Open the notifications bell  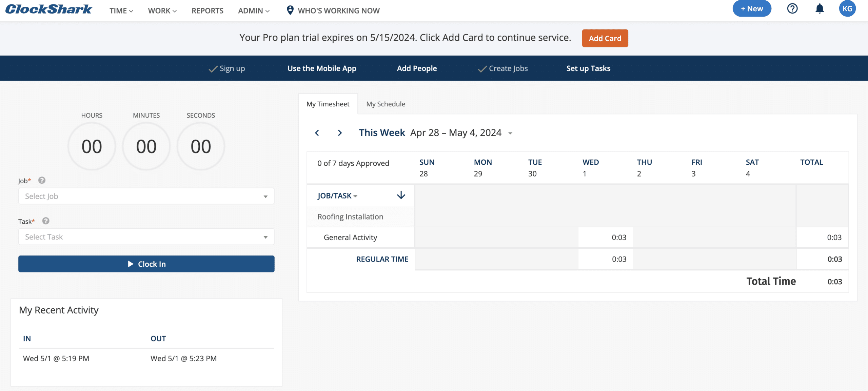[x=820, y=8]
